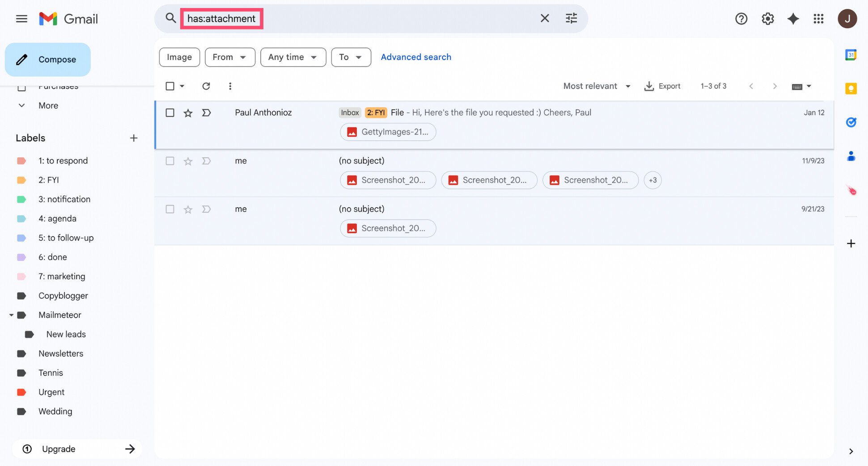The width and height of the screenshot is (868, 466).
Task: Open the Most relevant sort dropdown
Action: 597,86
